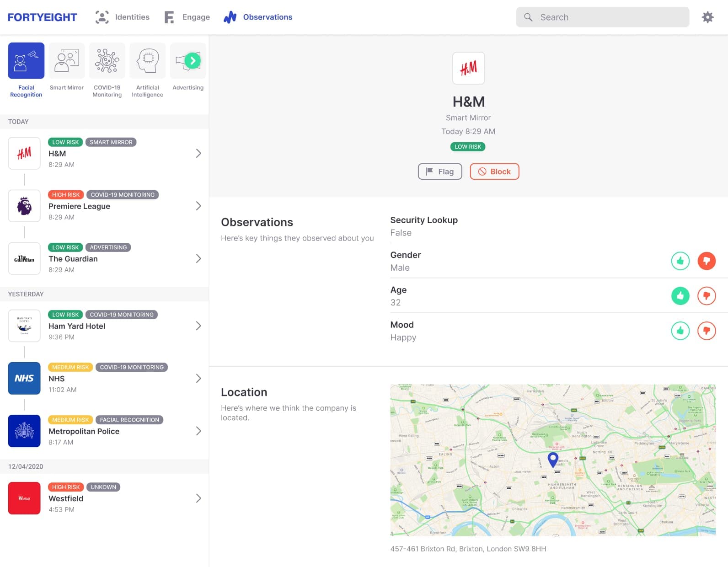Block H&M using the Block button
The image size is (728, 567).
pos(494,171)
